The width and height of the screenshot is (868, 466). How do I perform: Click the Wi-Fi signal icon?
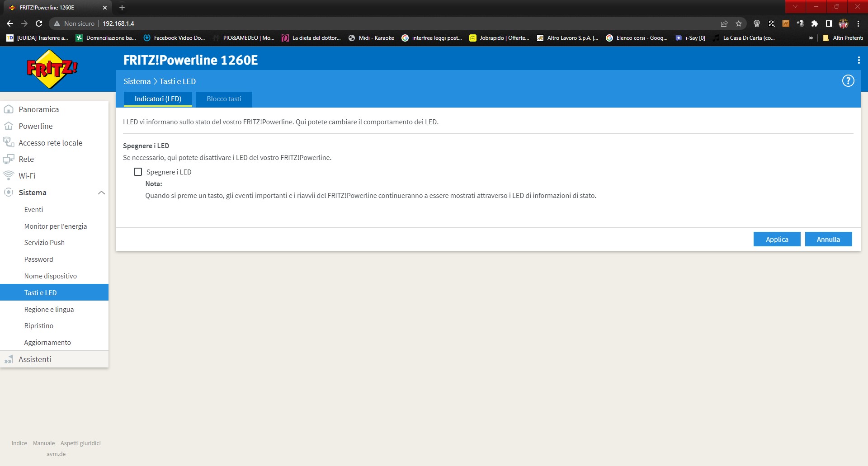[x=9, y=175]
